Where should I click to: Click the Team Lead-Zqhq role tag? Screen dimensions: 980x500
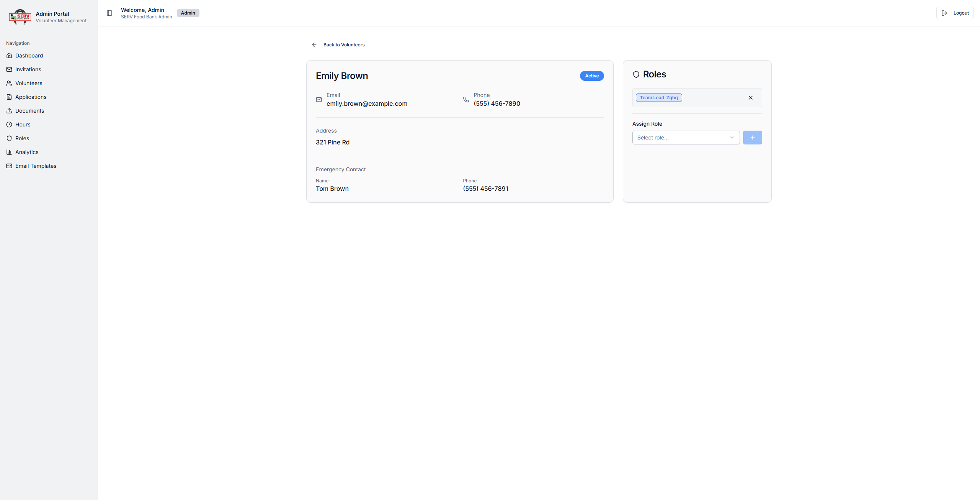pos(658,98)
